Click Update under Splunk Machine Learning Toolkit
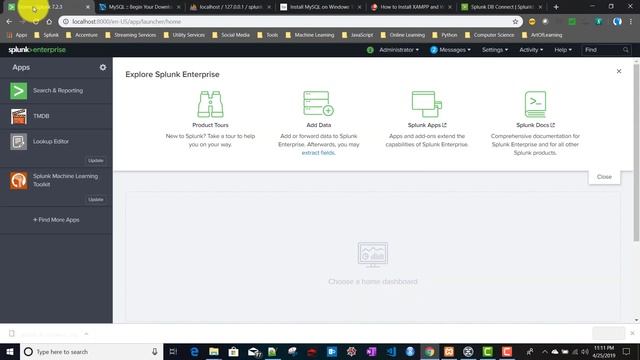This screenshot has width=640, height=360. tap(96, 200)
